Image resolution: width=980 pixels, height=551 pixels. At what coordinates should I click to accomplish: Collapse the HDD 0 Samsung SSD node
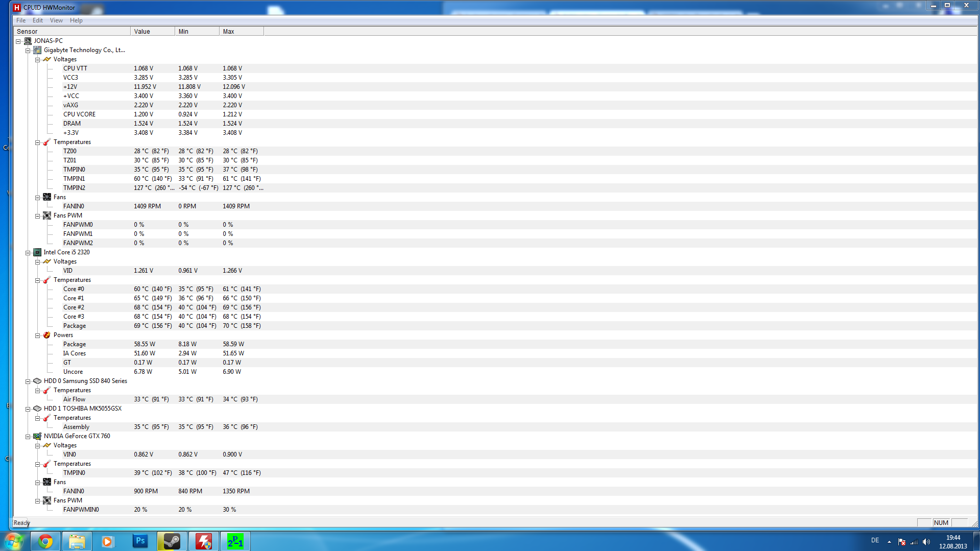pos(28,381)
